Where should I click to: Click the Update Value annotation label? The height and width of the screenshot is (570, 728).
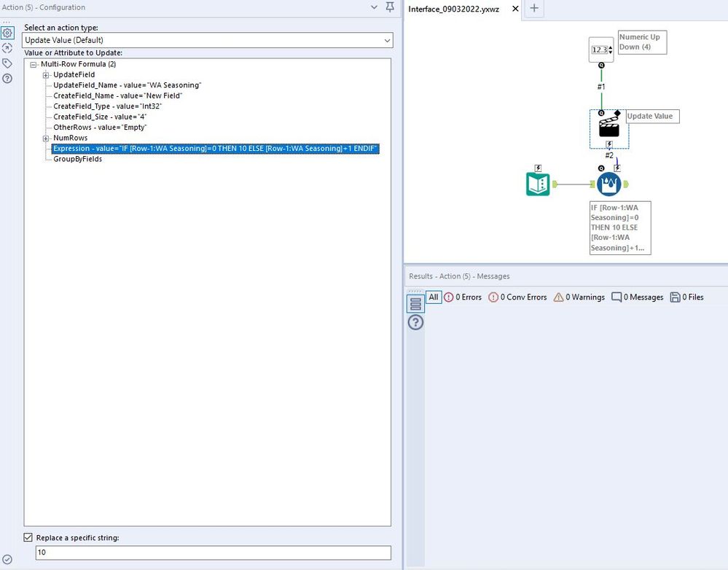coord(652,116)
